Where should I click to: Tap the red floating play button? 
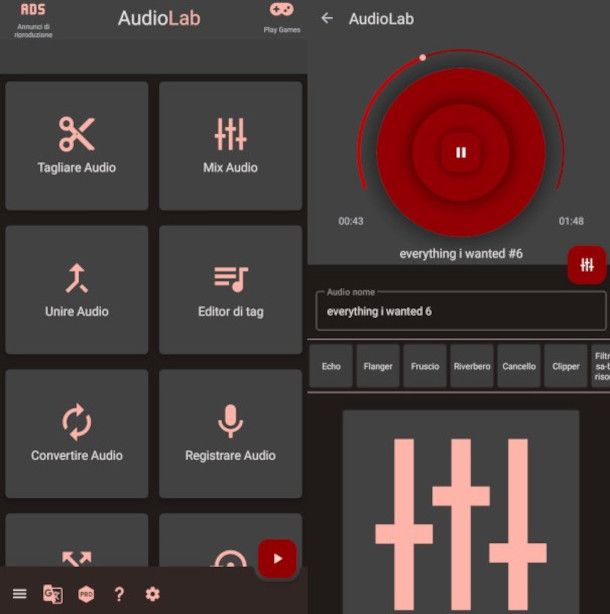(277, 558)
